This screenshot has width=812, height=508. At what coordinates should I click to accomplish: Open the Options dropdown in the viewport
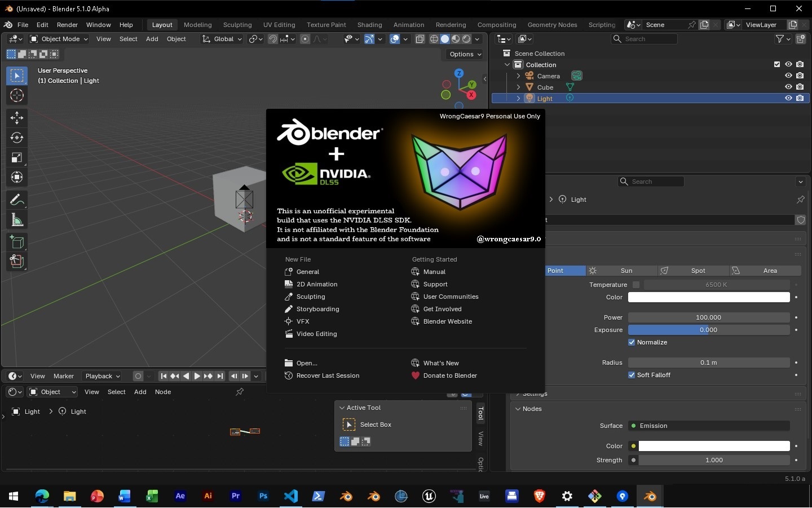(464, 54)
